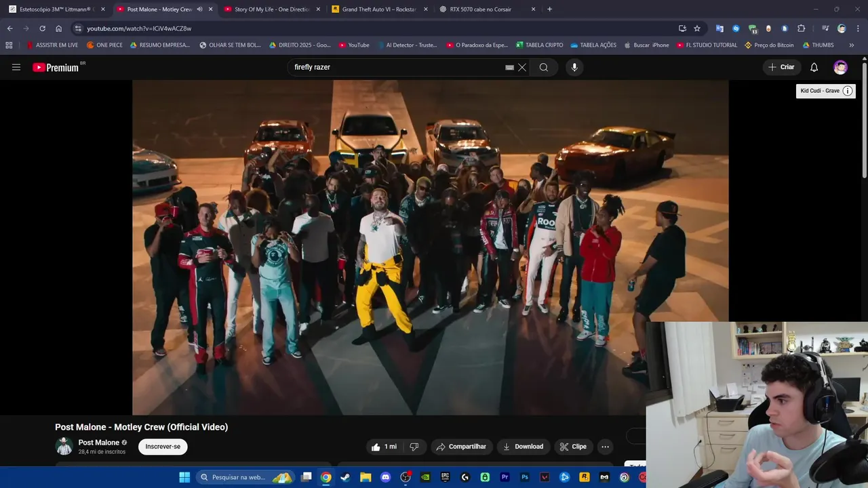Open Chrome profile avatar

(842, 28)
